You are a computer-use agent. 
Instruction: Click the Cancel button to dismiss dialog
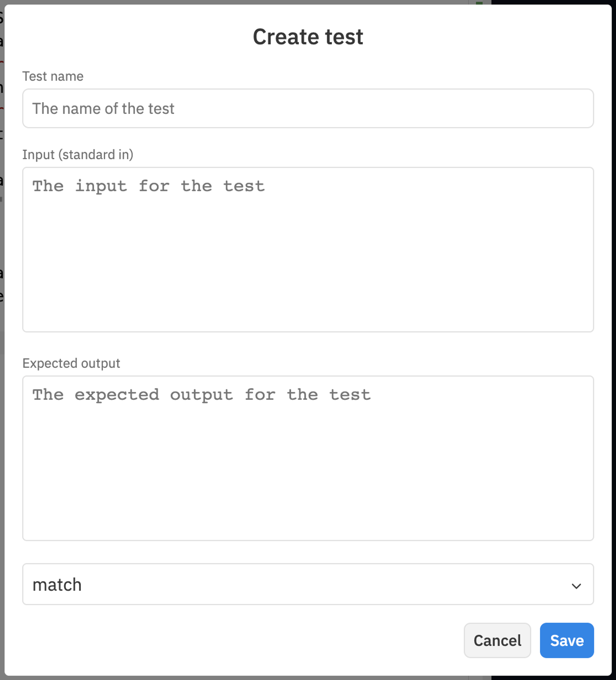[497, 641]
